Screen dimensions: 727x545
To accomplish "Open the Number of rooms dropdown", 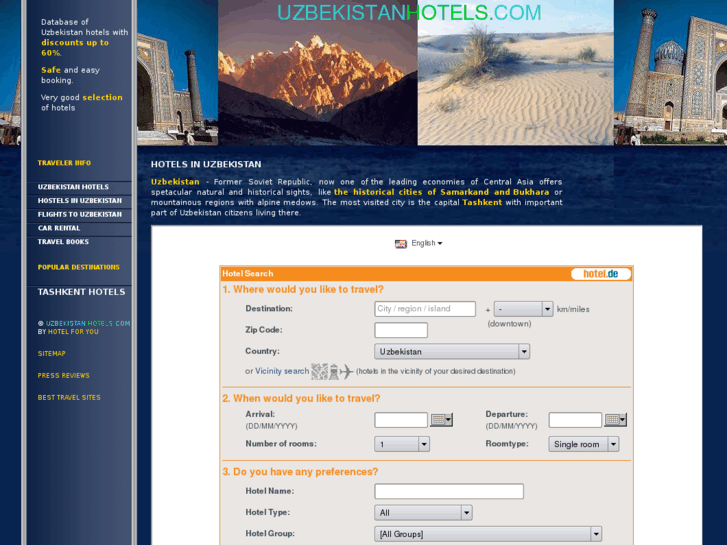I will (402, 444).
